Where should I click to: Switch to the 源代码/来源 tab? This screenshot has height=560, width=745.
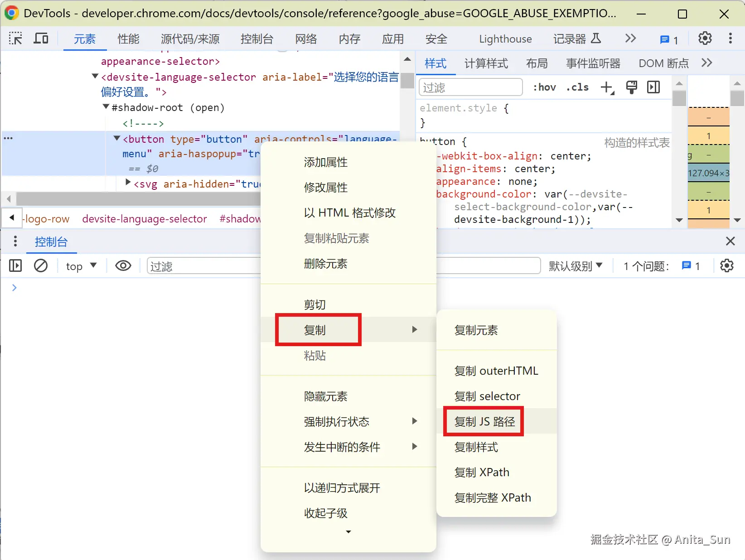(x=190, y=39)
